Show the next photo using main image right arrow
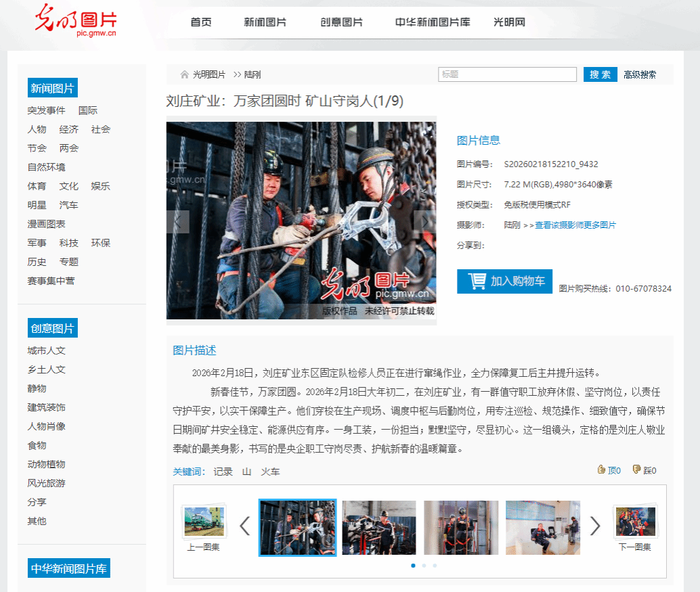The width and height of the screenshot is (700, 592). 426,221
